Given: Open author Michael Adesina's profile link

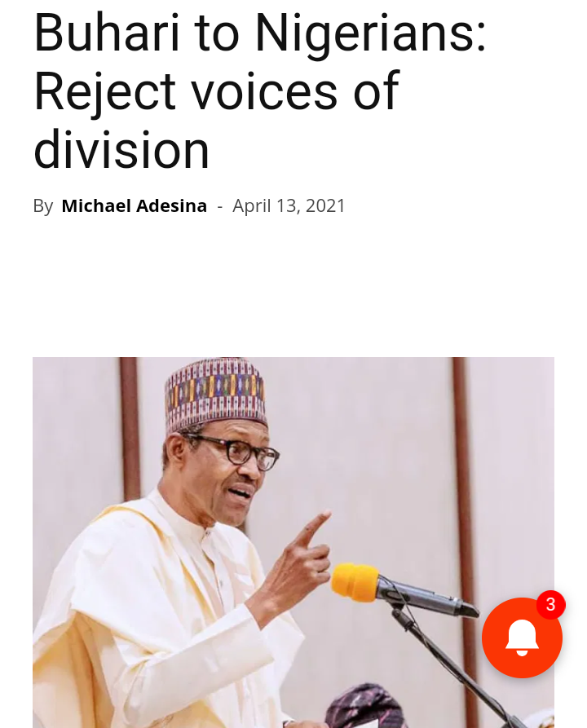Looking at the screenshot, I should [x=135, y=205].
